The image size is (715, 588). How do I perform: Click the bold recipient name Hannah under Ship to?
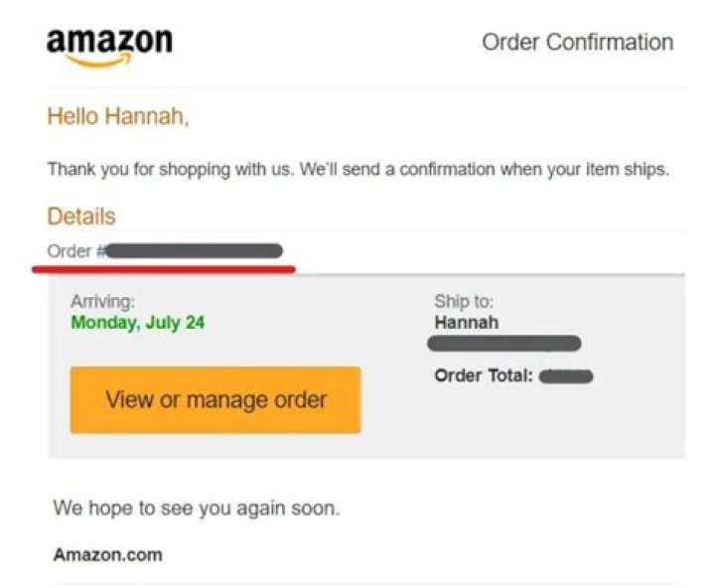pyautogui.click(x=467, y=322)
